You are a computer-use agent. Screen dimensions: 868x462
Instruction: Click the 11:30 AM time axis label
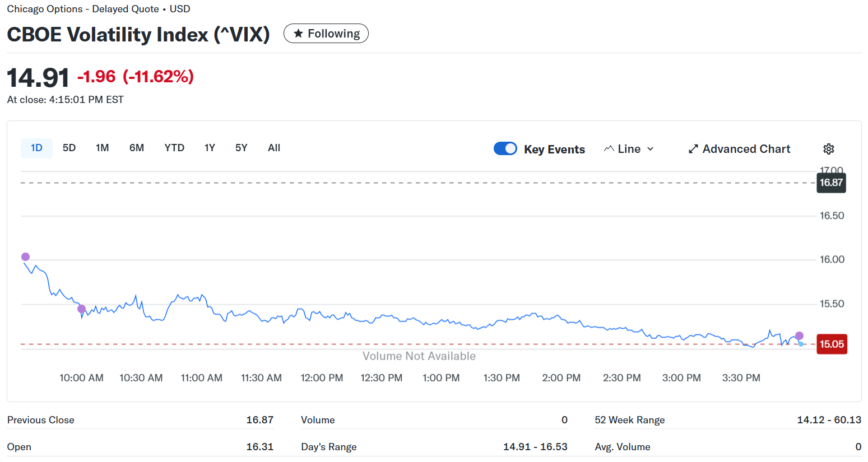pyautogui.click(x=261, y=378)
